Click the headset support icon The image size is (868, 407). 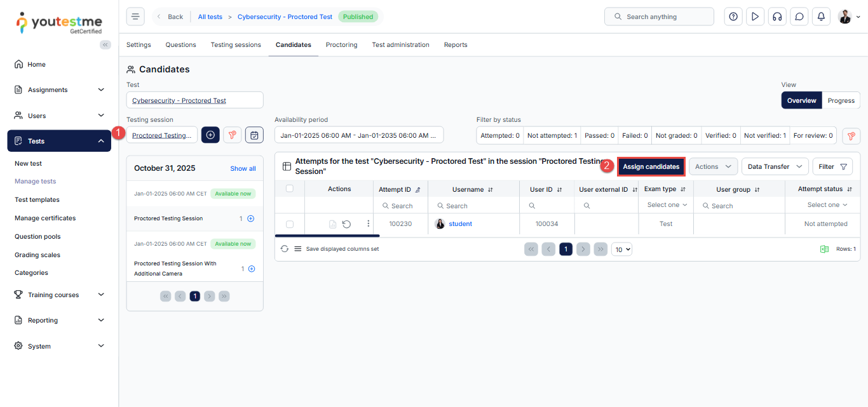(x=776, y=17)
